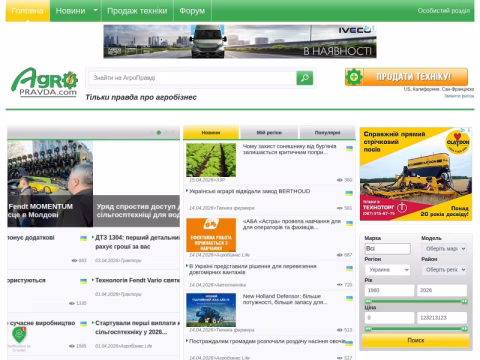This screenshot has height=360, width=480.
Task: Click the Ukraine flag beside BERTHOUD news
Action: [x=349, y=193]
